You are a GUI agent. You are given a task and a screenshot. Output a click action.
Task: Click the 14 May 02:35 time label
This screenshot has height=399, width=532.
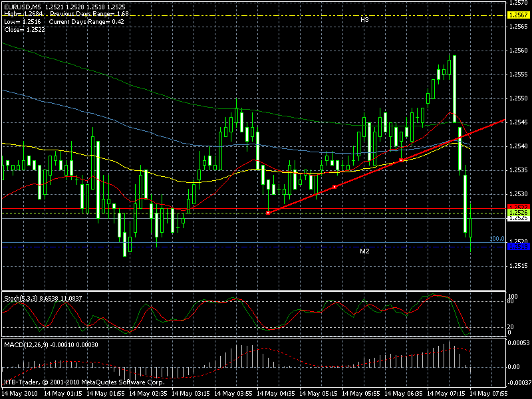pos(148,394)
